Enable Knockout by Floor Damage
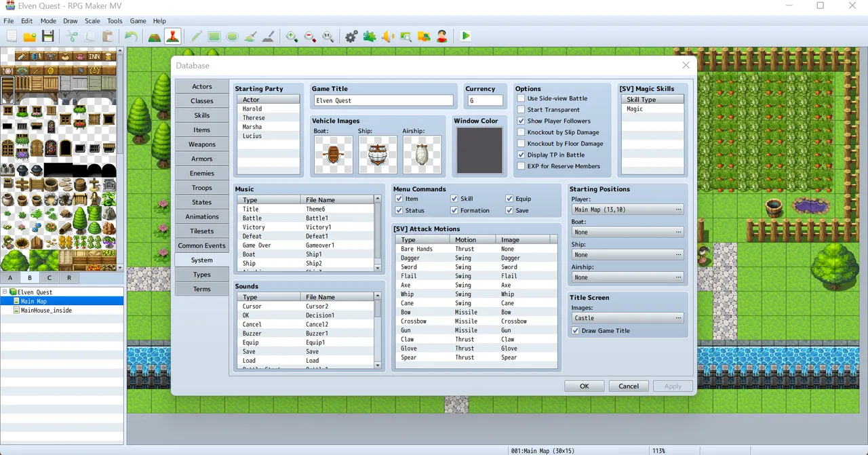868x455 pixels. [x=521, y=144]
